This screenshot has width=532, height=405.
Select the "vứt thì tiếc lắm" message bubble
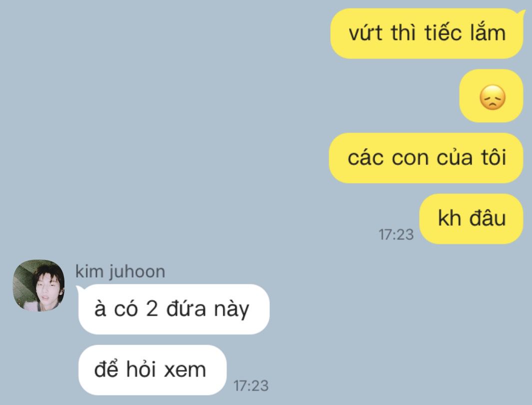(427, 33)
